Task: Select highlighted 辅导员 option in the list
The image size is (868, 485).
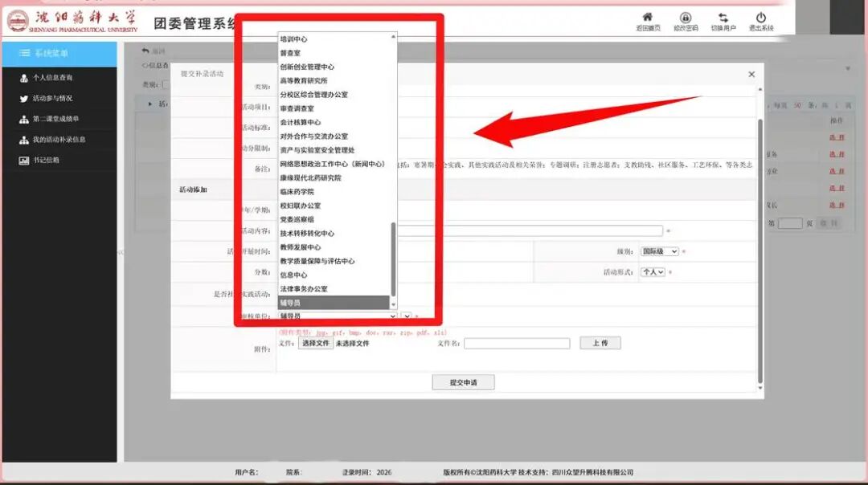Action: point(334,303)
